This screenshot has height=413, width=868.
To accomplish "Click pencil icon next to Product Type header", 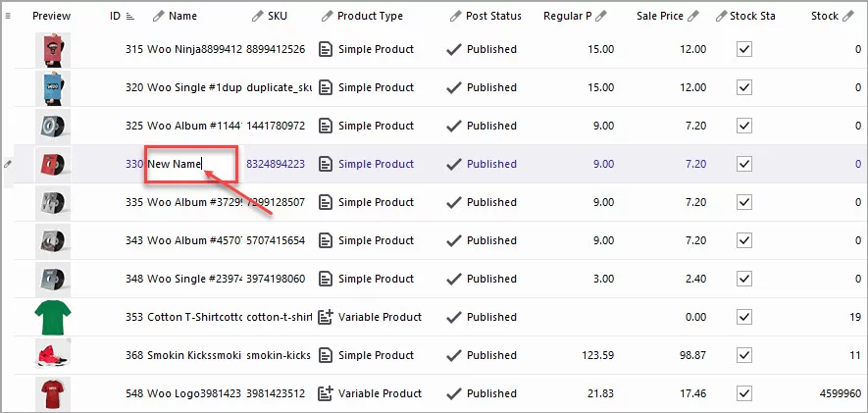I will pyautogui.click(x=327, y=16).
